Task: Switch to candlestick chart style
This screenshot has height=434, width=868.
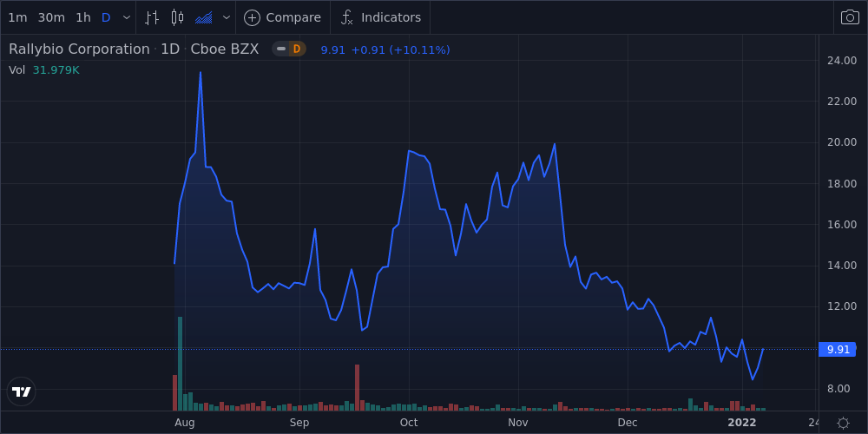Action: point(177,17)
